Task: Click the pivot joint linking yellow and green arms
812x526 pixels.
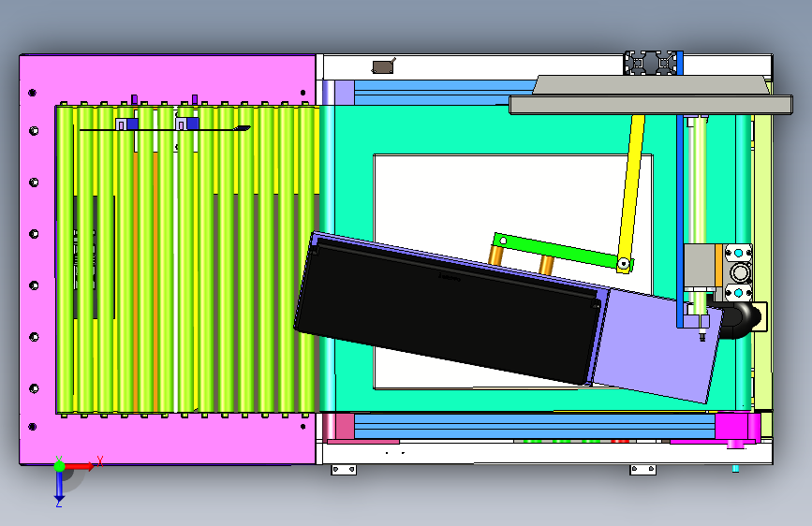Action: point(624,264)
